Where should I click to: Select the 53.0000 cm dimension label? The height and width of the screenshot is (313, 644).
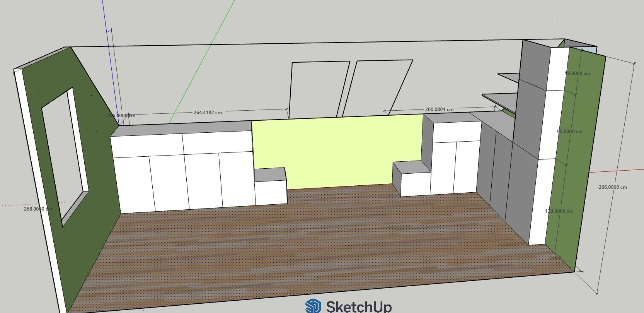click(577, 74)
